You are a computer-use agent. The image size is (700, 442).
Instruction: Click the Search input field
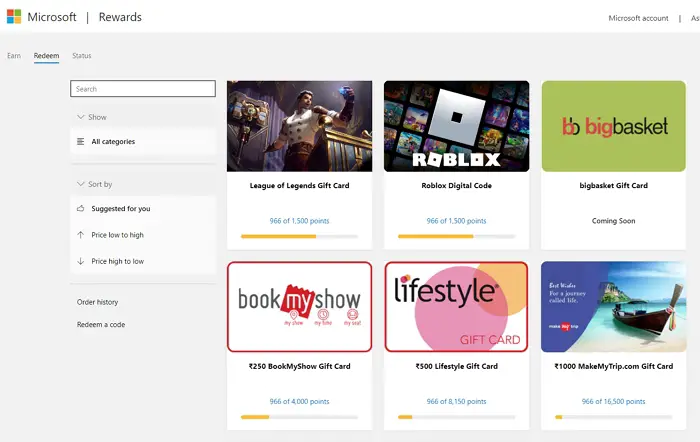pos(143,88)
